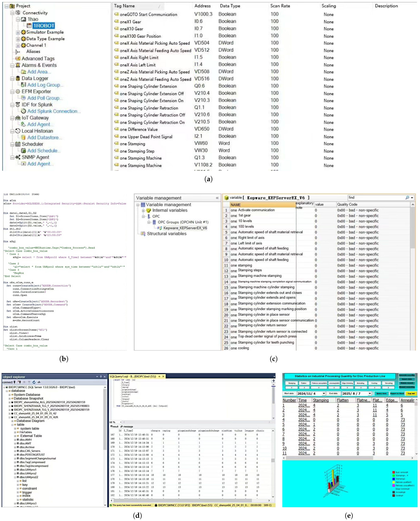This screenshot has width=420, height=521.
Task: Click the Add Splunk Connection icon
Action: pyautogui.click(x=23, y=111)
